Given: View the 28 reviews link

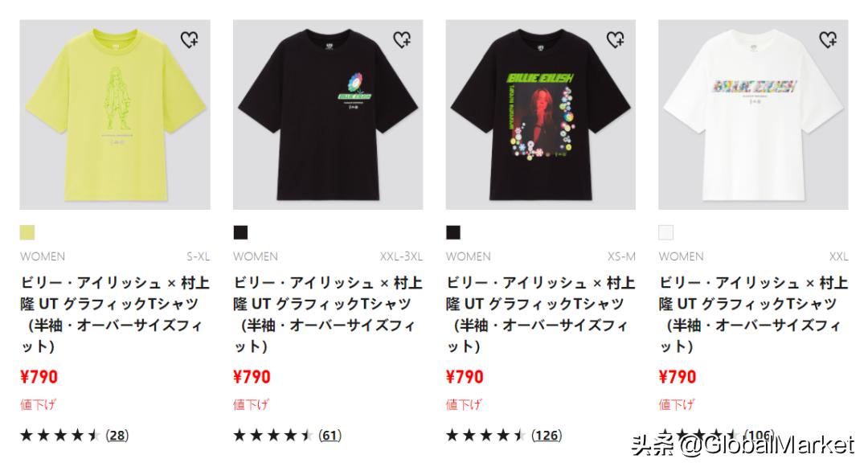Looking at the screenshot, I should click(x=117, y=436).
